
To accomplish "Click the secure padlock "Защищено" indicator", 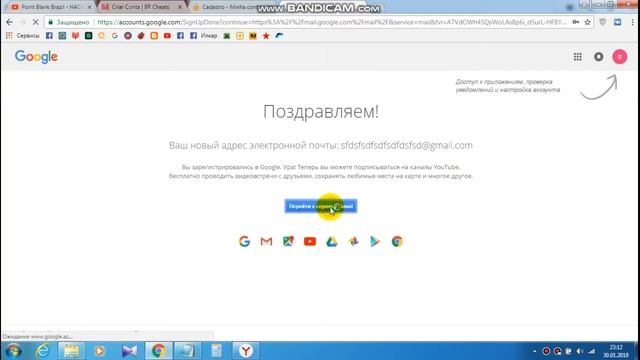I will click(69, 22).
